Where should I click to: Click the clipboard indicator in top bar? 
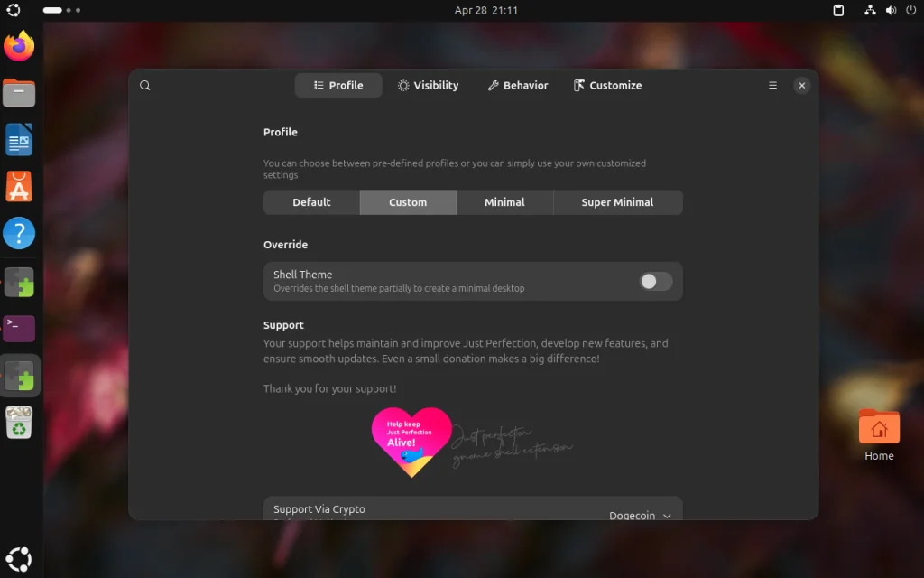pos(838,10)
